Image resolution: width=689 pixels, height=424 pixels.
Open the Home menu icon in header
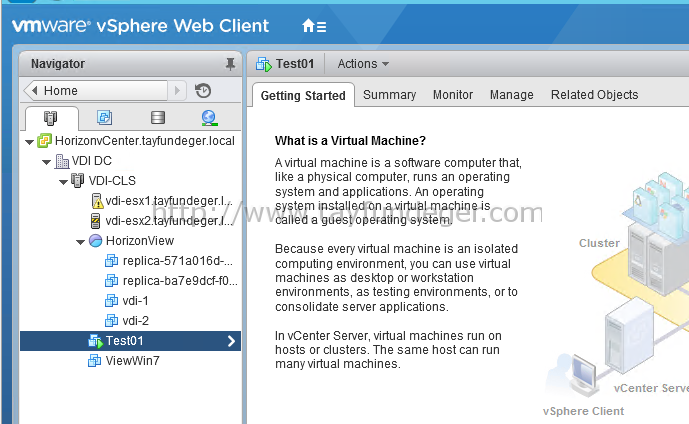314,26
